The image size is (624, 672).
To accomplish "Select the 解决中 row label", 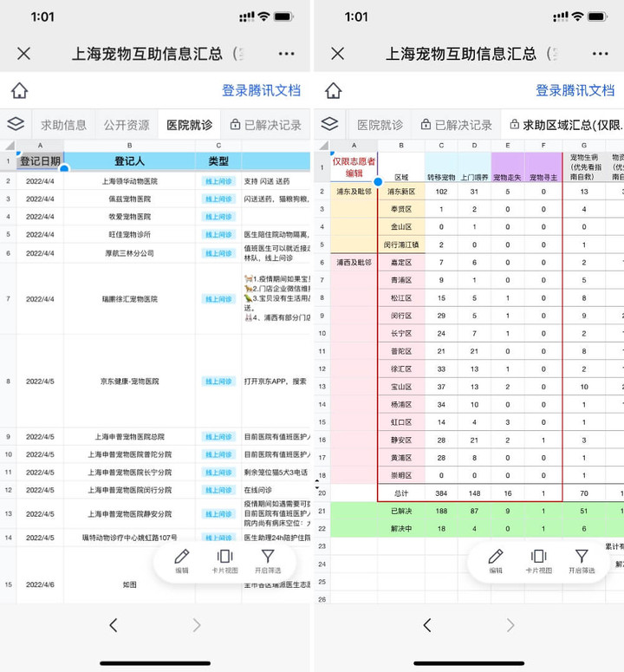I will point(401,528).
